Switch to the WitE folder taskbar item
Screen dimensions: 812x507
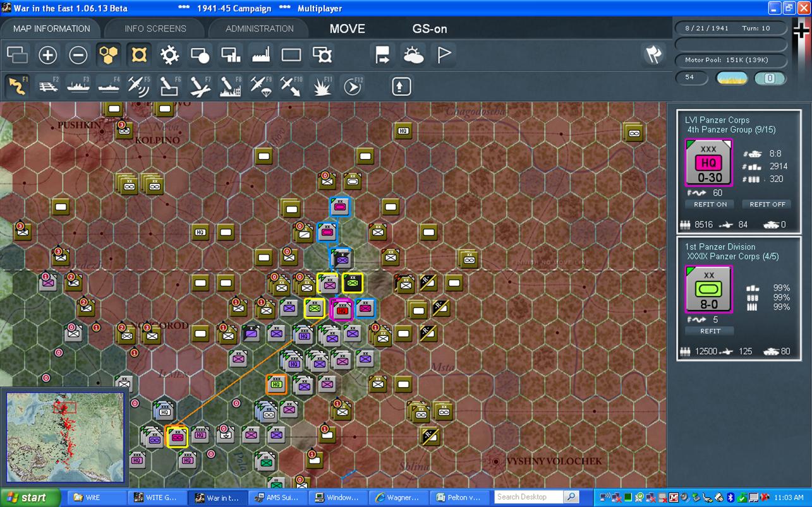click(x=96, y=498)
